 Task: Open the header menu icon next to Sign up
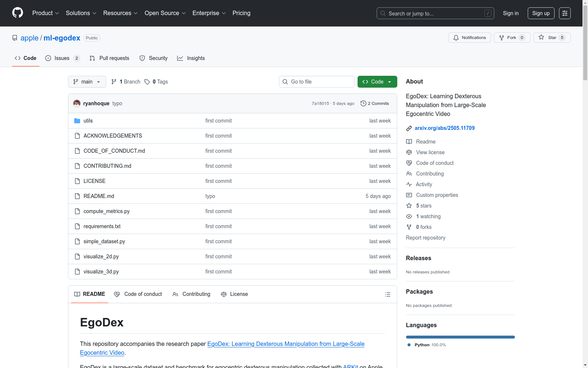click(565, 13)
